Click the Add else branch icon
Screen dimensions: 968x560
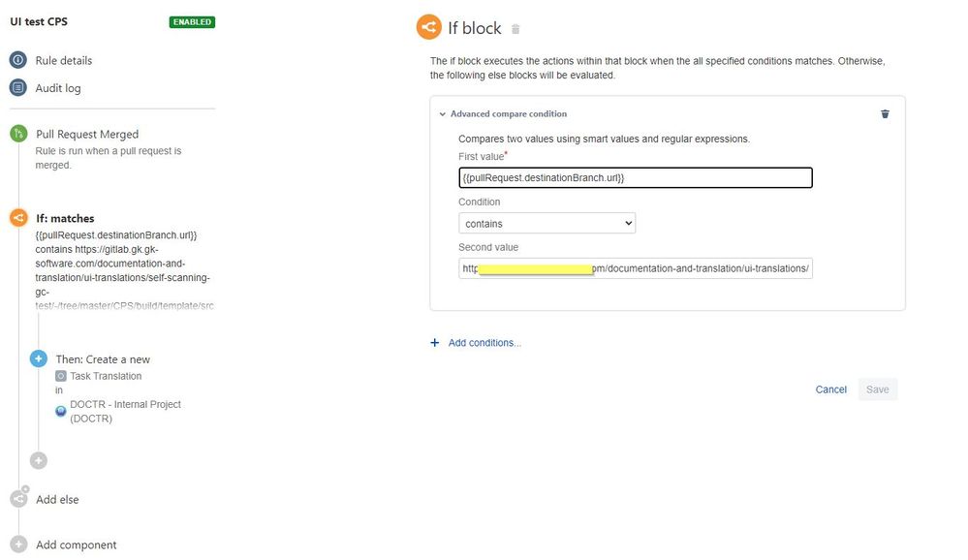[x=18, y=499]
